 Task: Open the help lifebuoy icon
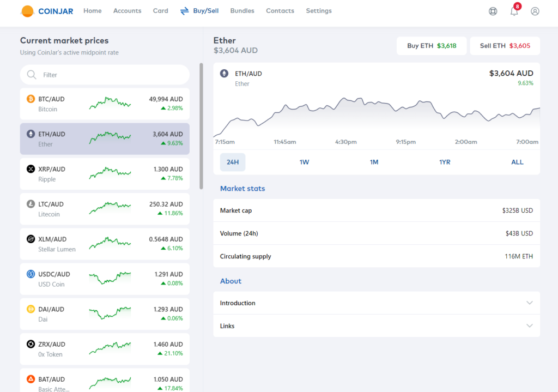coord(493,11)
